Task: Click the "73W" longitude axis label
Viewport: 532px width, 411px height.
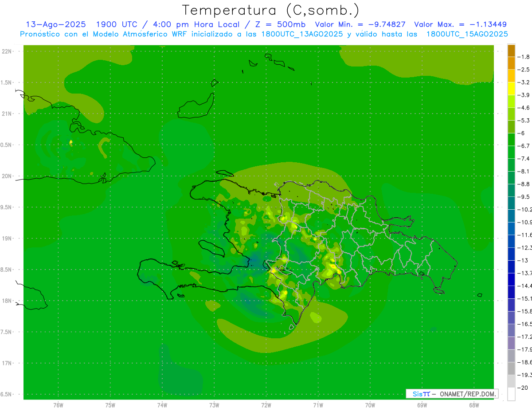Action: click(214, 405)
